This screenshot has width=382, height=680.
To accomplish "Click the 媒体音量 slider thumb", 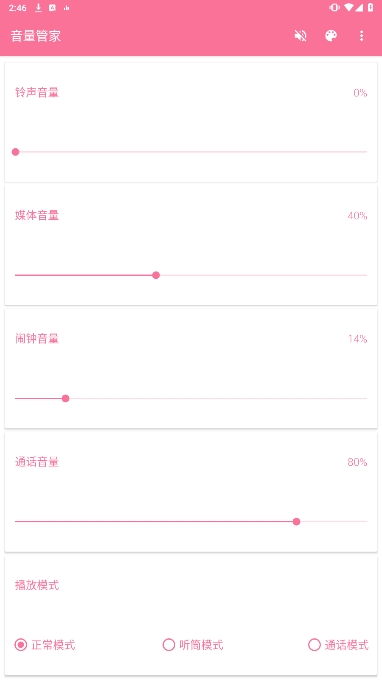I will click(156, 275).
